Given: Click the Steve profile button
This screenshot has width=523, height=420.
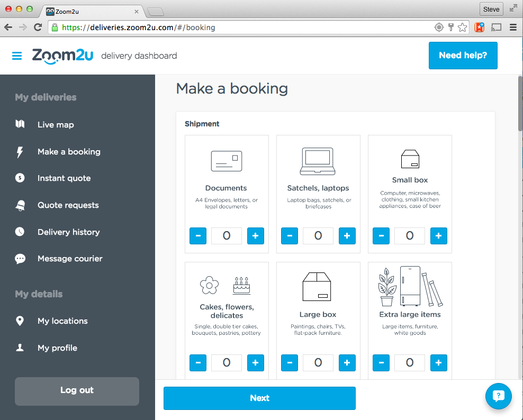Looking at the screenshot, I should [x=491, y=10].
